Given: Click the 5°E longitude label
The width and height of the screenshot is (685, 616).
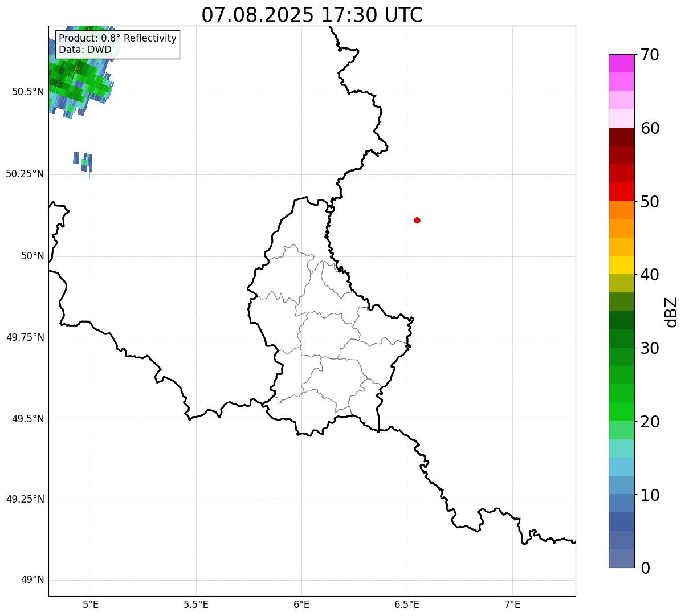Looking at the screenshot, I should 91,605.
